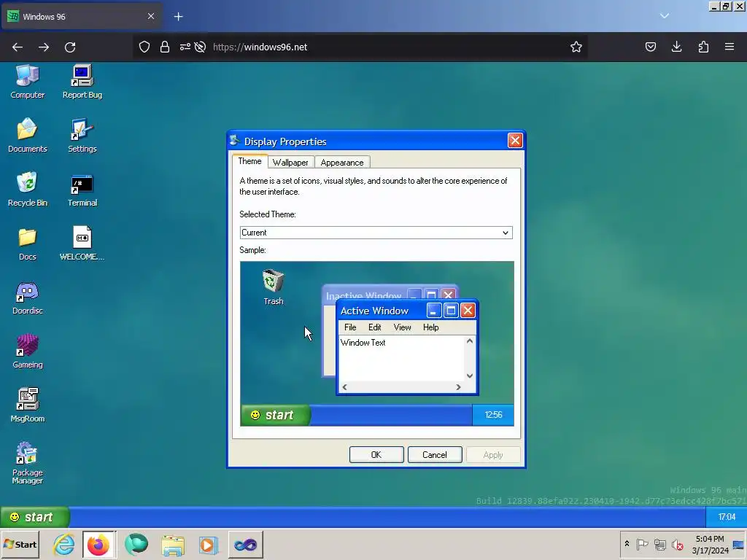Open the Report Bug shortcut

click(x=82, y=82)
